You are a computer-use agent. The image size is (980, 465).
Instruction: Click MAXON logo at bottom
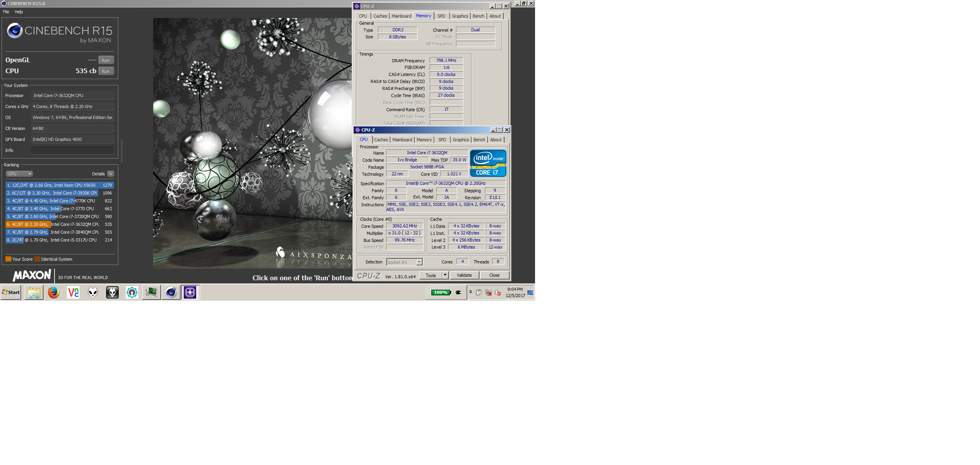(32, 275)
